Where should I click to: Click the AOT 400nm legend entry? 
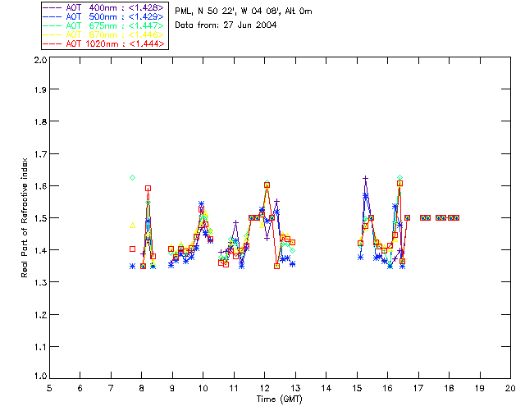[x=104, y=7]
